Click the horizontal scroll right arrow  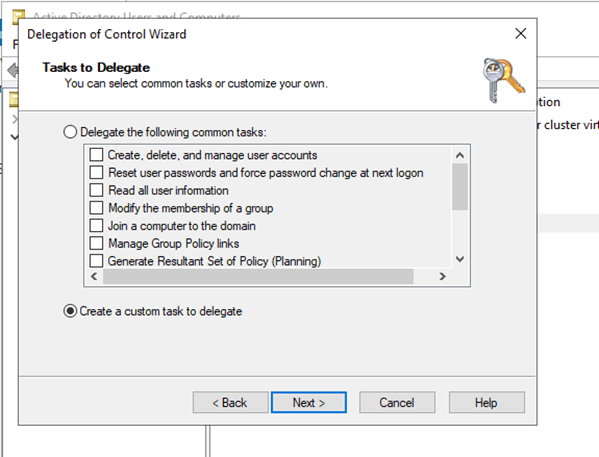click(442, 276)
